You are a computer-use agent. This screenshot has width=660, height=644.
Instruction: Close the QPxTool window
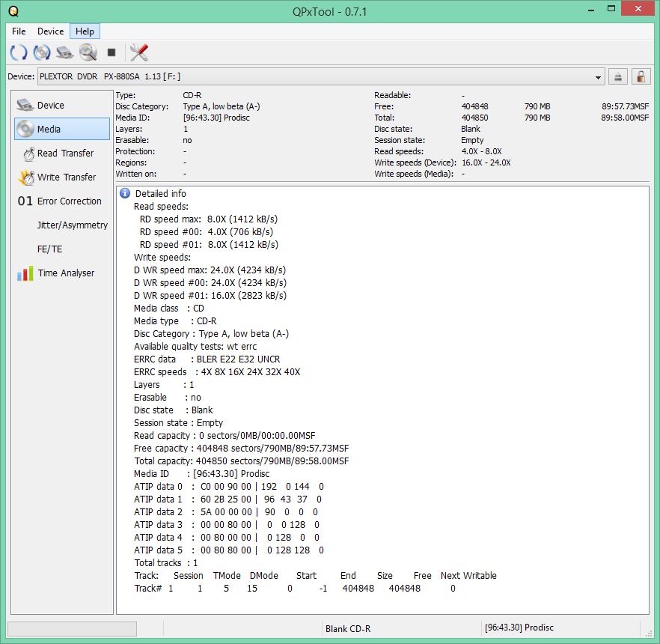pos(638,9)
